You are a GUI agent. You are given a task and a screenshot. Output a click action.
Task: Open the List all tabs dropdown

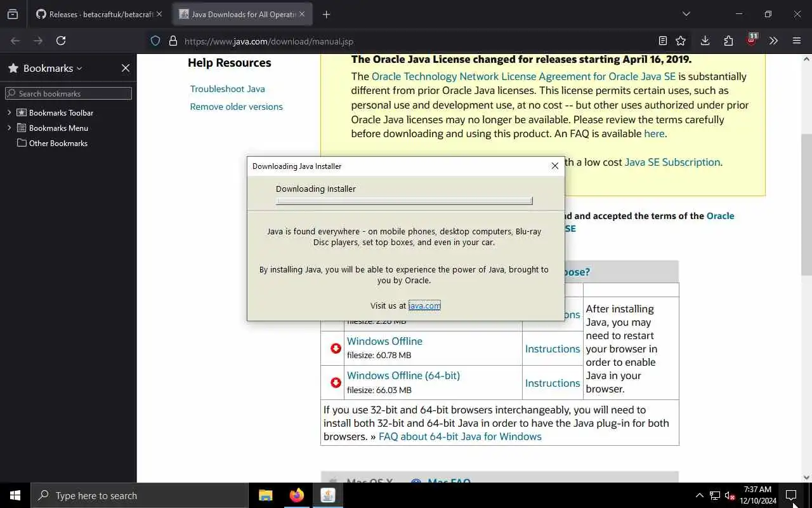click(x=686, y=14)
